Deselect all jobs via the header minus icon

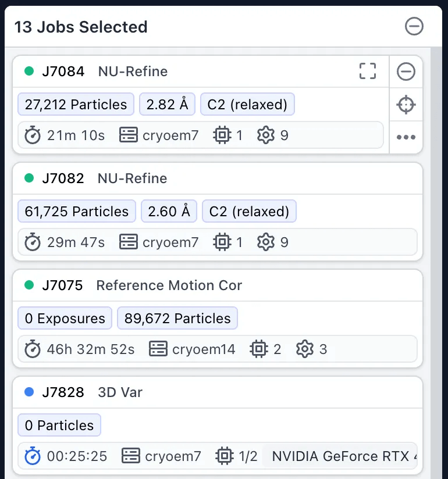tap(414, 26)
